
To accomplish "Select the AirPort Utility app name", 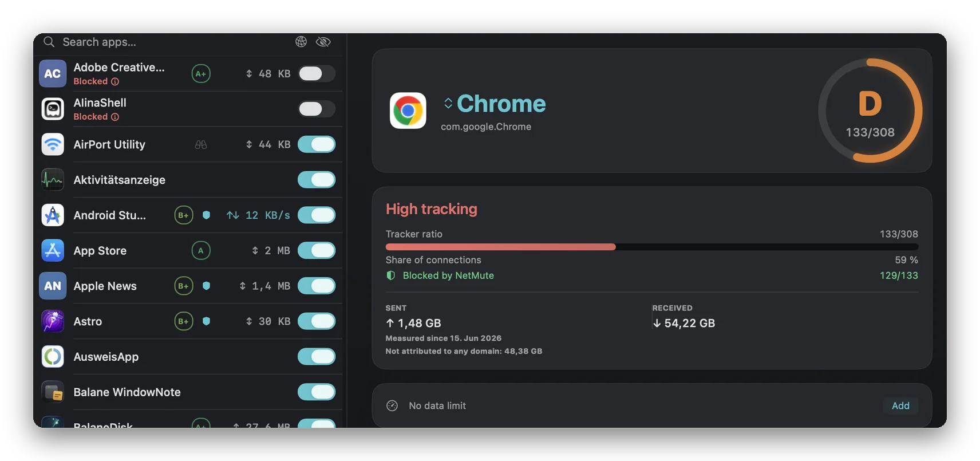I will coord(109,144).
